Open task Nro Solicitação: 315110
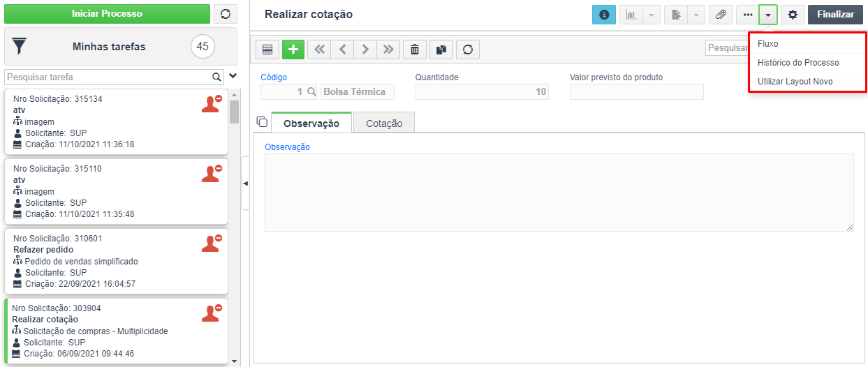Image resolution: width=868 pixels, height=367 pixels. tap(116, 191)
